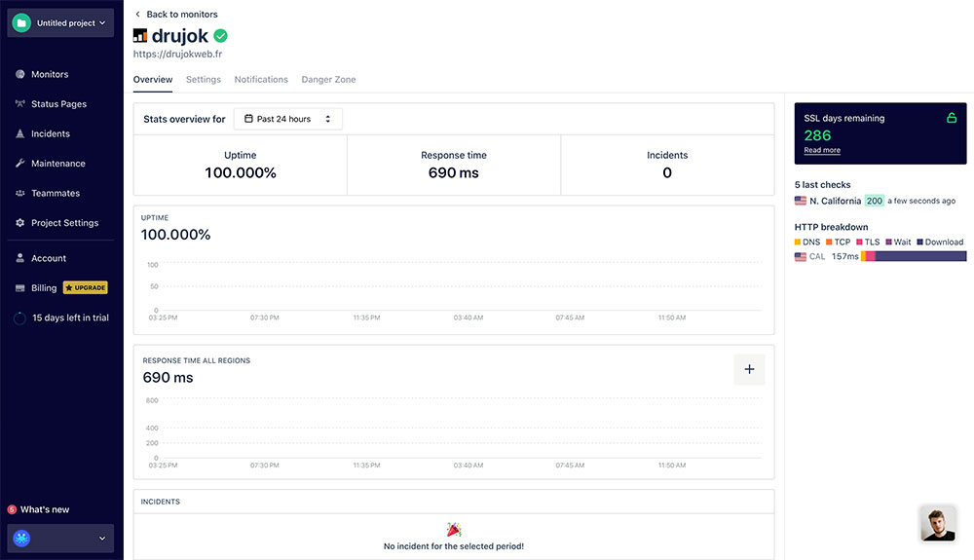Click 15 days left in trial
Viewport: 974px width, 560px height.
click(70, 317)
